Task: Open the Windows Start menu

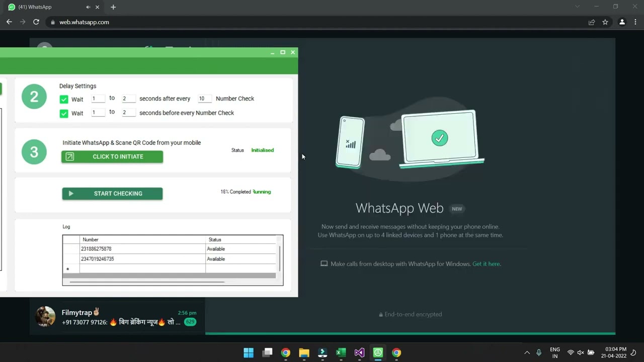Action: click(x=249, y=352)
